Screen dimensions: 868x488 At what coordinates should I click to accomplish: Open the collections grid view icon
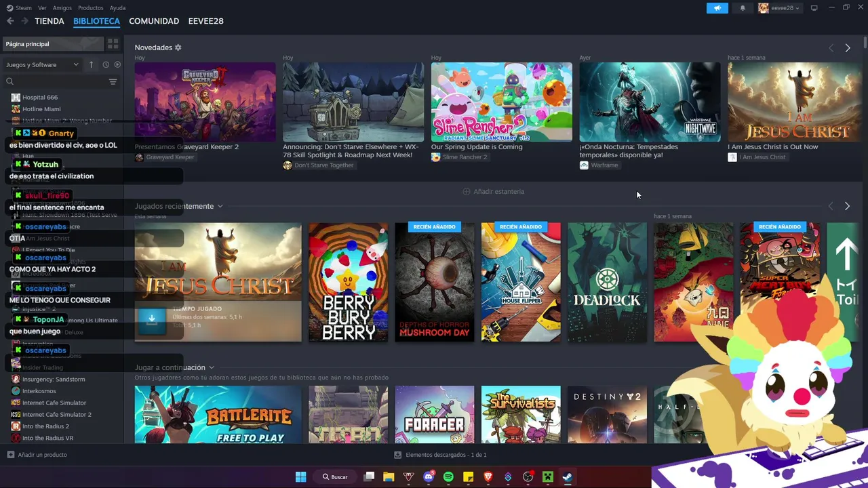113,44
